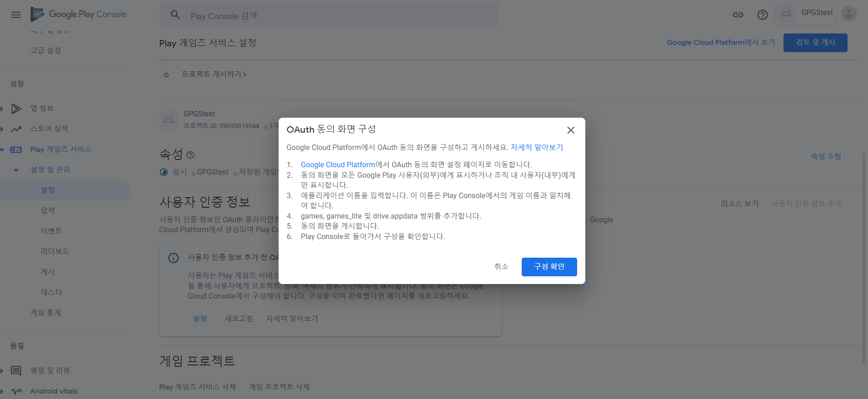Click the Play 게임즈 서비스 gamepad icon
Image resolution: width=868 pixels, height=399 pixels.
tap(16, 150)
